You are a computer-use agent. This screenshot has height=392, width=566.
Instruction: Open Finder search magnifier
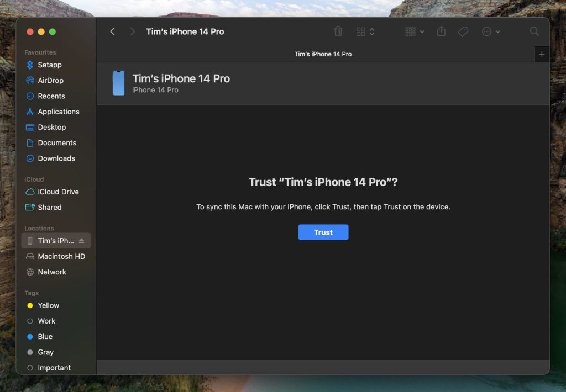click(534, 32)
